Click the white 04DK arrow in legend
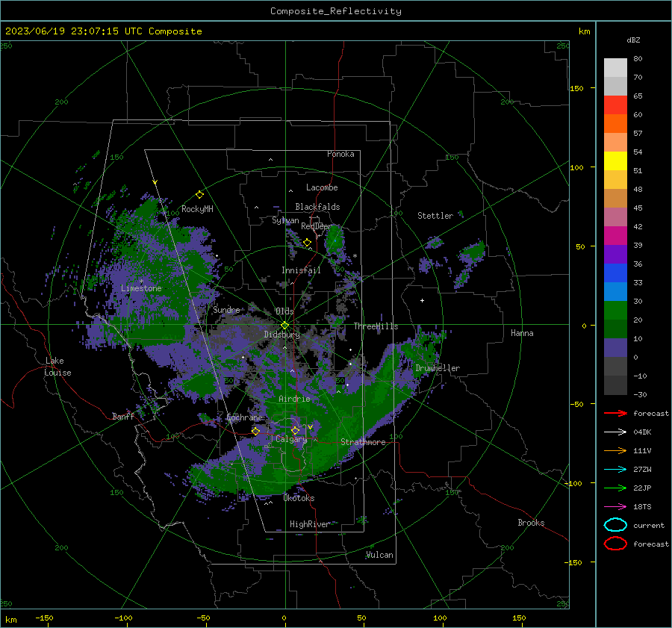 coord(615,432)
